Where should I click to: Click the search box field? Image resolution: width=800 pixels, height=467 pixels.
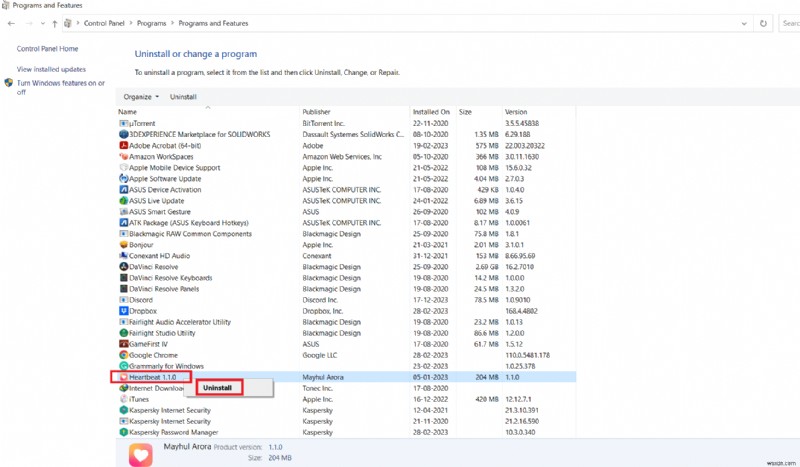[x=789, y=23]
